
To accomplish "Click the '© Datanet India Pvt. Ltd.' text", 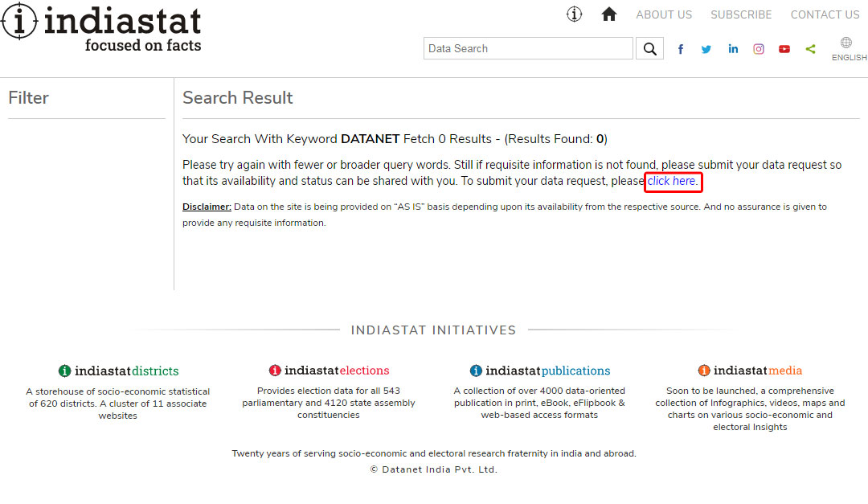I will tap(434, 469).
